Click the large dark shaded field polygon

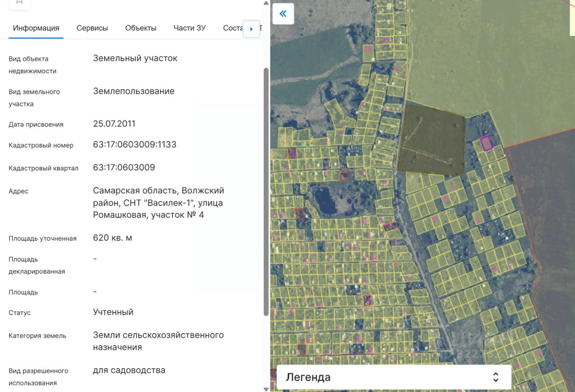tap(431, 141)
